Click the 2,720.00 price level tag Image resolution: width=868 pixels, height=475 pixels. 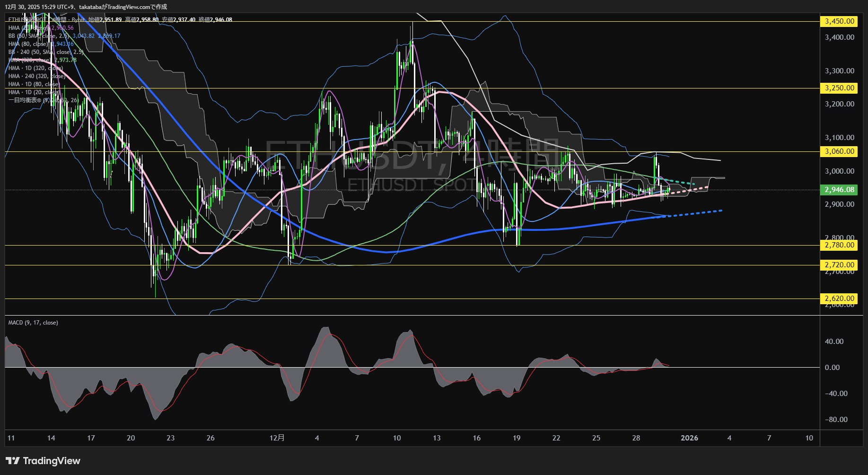point(840,265)
